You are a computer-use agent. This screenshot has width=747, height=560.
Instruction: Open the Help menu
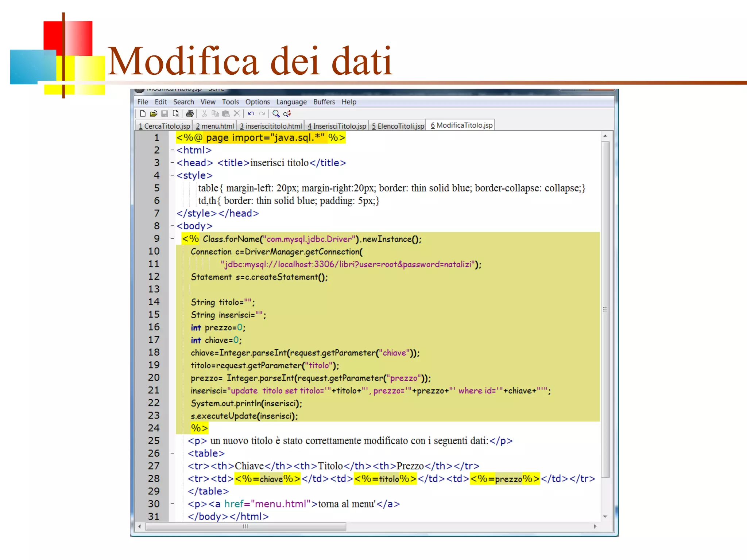(349, 102)
